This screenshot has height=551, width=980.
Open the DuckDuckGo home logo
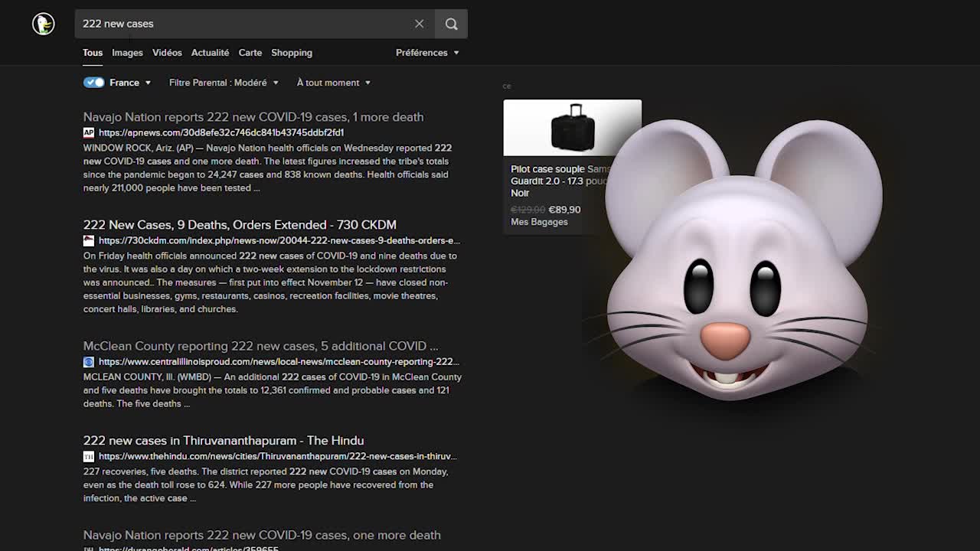[x=44, y=24]
